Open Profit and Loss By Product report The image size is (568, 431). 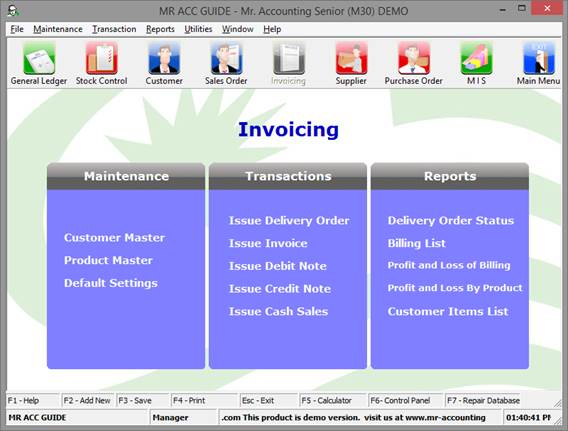455,288
